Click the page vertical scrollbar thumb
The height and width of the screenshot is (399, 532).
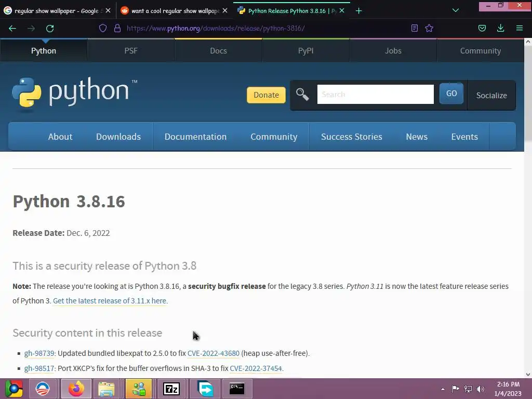point(528,94)
